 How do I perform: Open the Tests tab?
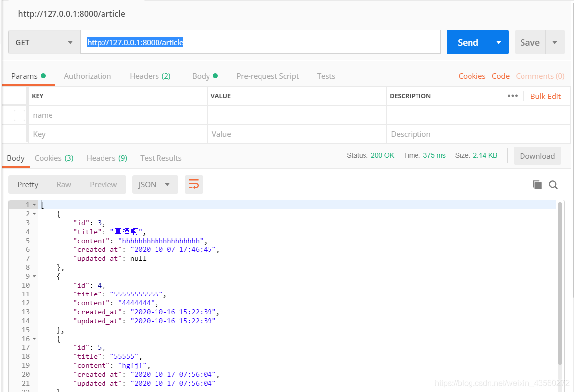pos(326,76)
